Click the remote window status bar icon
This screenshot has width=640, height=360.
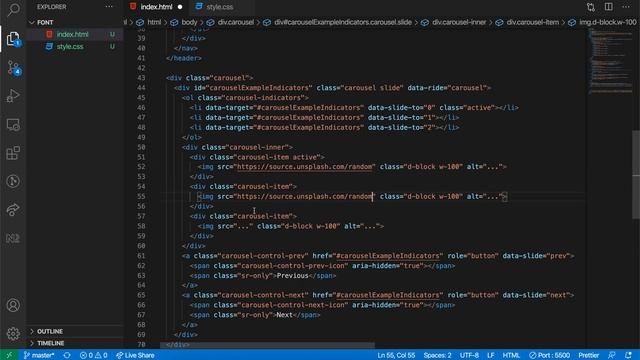9,355
